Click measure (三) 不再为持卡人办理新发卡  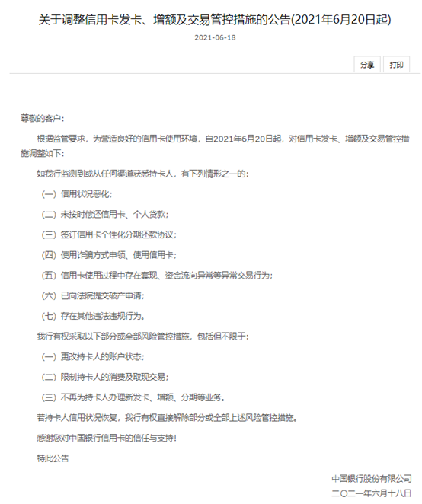tap(133, 397)
